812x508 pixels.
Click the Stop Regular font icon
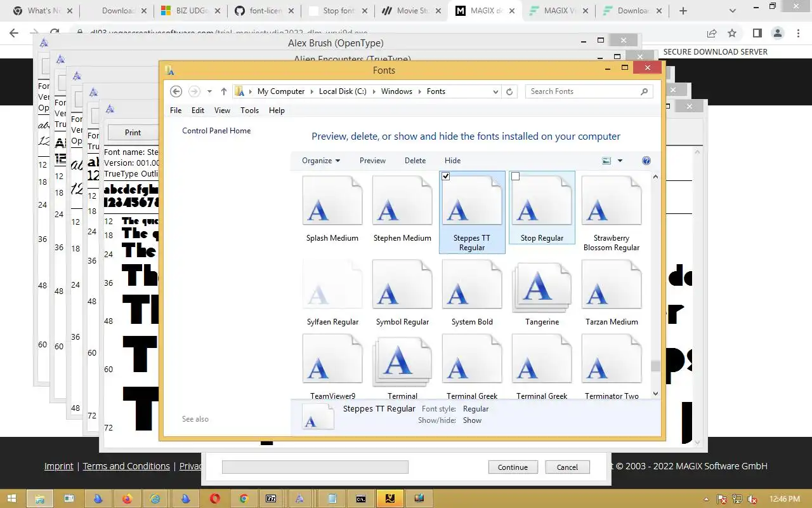pyautogui.click(x=542, y=201)
